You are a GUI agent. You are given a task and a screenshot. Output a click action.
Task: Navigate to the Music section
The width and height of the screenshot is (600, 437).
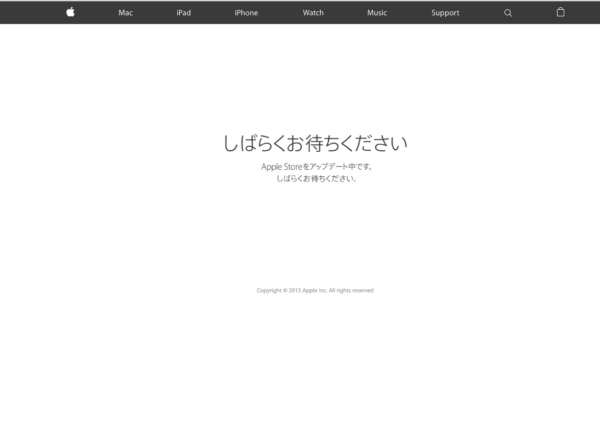(377, 13)
